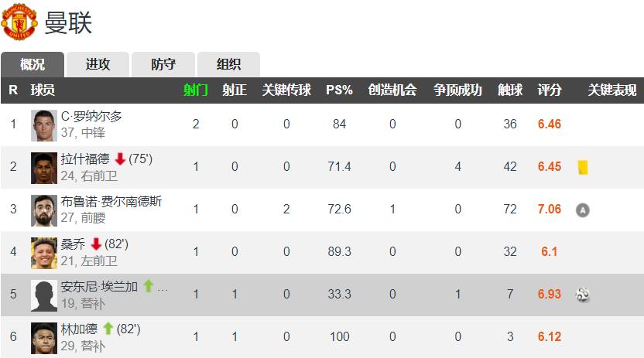
Task: Click the goal ball icon for 安东尼·埃兰加
Action: point(583,295)
